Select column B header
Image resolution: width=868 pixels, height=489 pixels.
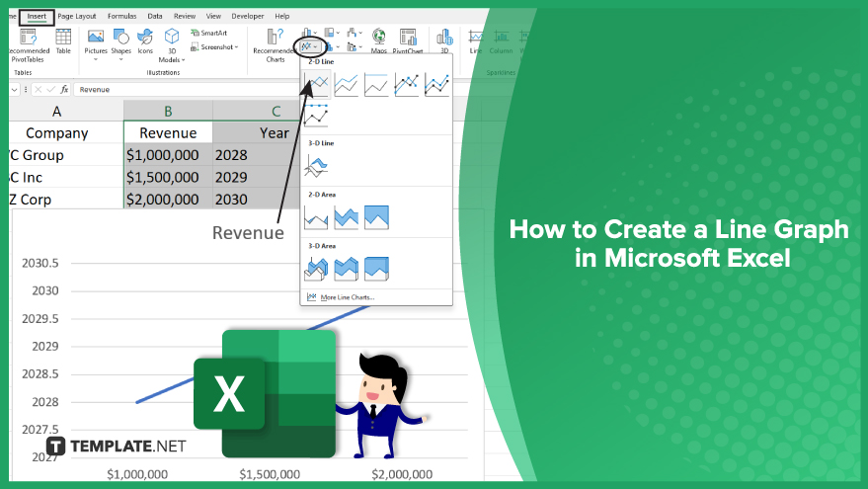[x=168, y=112]
